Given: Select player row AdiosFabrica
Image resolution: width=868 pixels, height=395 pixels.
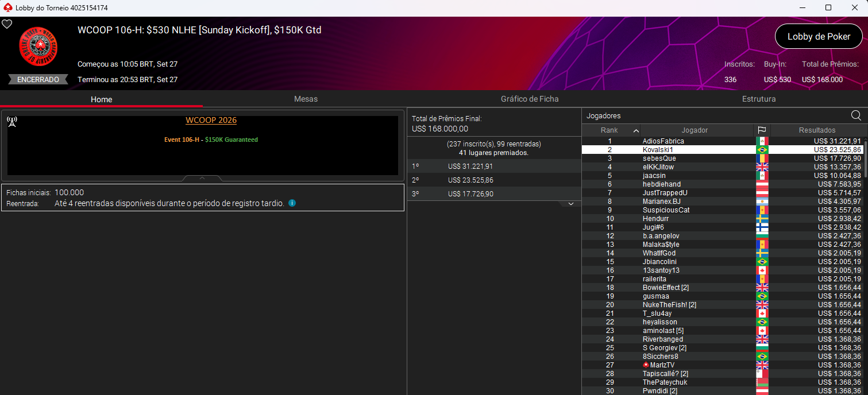Looking at the screenshot, I should click(x=723, y=141).
